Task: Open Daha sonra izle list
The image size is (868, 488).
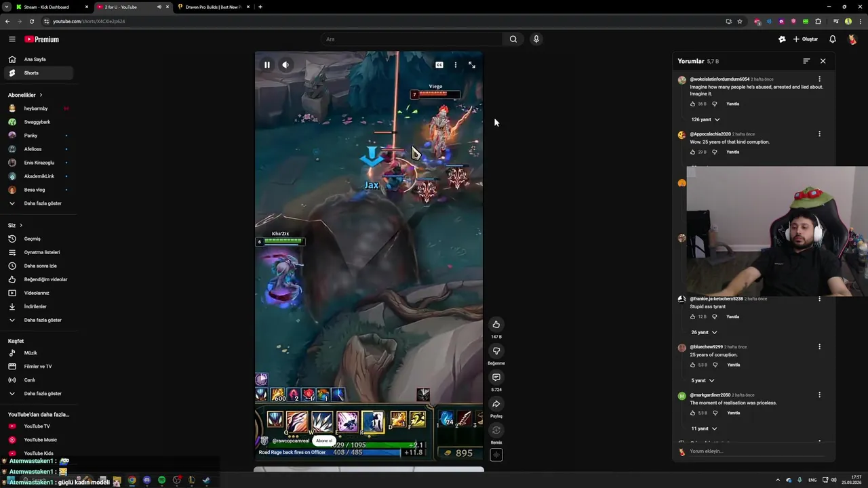Action: [38, 266]
